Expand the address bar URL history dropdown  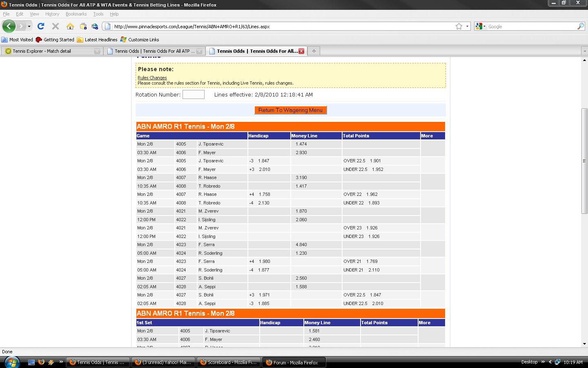coord(467,26)
